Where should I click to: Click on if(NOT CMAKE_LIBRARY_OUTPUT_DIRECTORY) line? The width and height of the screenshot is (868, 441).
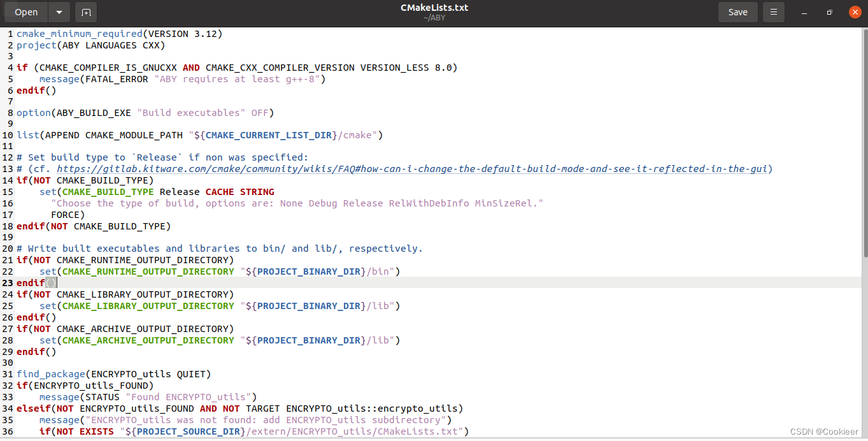click(x=125, y=294)
